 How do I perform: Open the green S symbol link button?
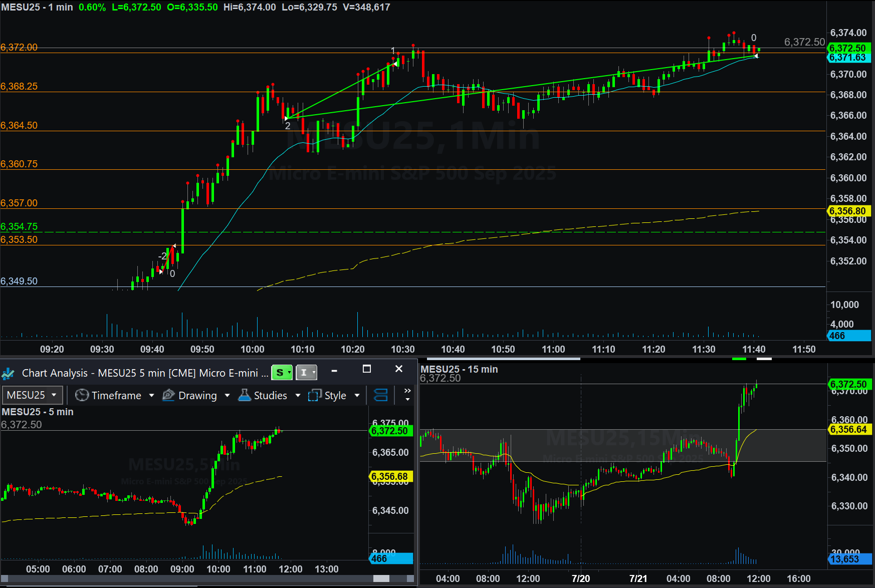click(282, 372)
